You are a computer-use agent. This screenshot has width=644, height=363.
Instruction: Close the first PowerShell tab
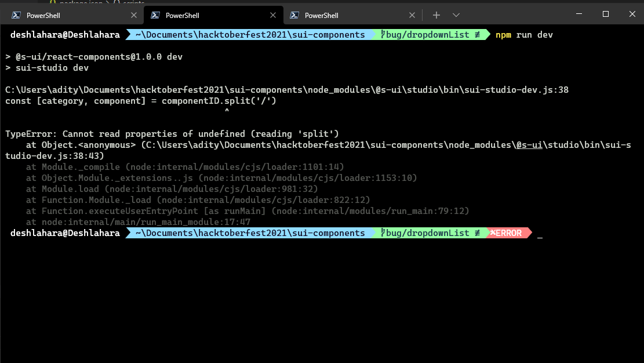point(133,14)
